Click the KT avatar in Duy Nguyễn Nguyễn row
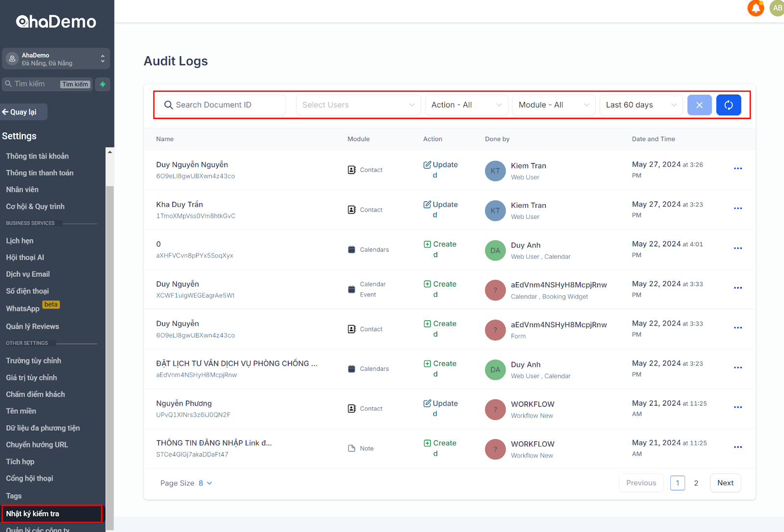This screenshot has width=784, height=532. 495,171
